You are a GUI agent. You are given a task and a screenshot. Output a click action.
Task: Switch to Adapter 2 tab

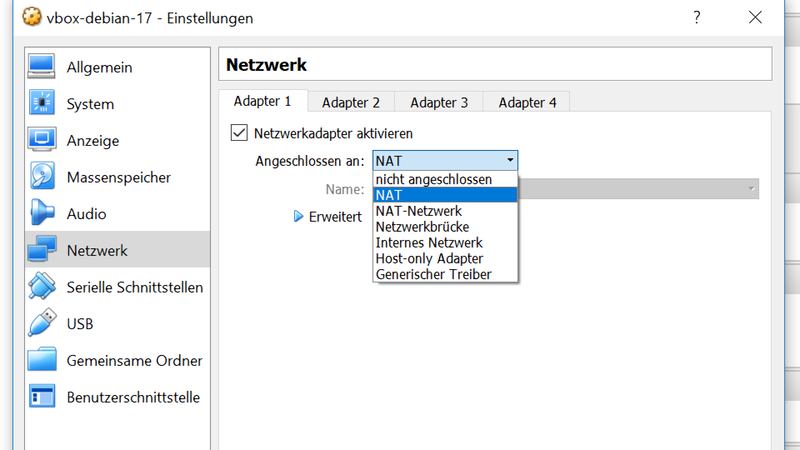pyautogui.click(x=351, y=103)
